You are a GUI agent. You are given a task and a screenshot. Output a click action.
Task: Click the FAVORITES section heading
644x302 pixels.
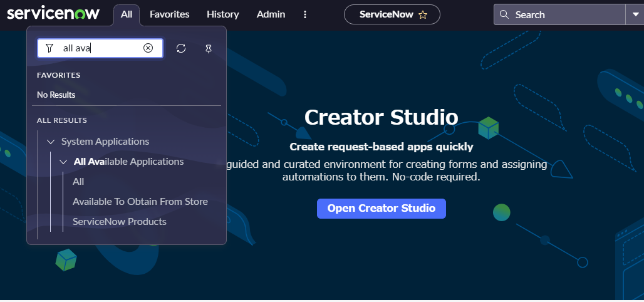pyautogui.click(x=59, y=75)
